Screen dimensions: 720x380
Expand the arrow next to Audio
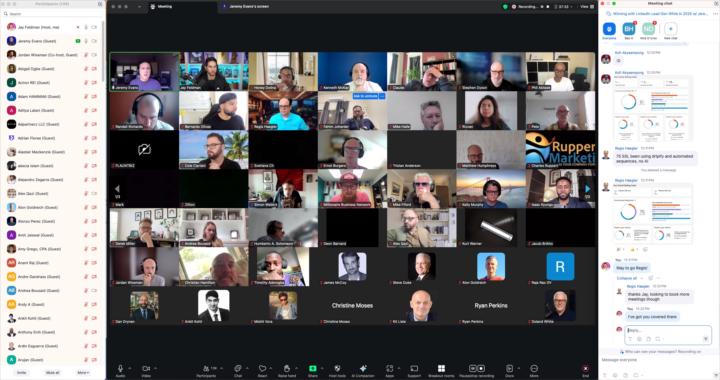(x=130, y=368)
